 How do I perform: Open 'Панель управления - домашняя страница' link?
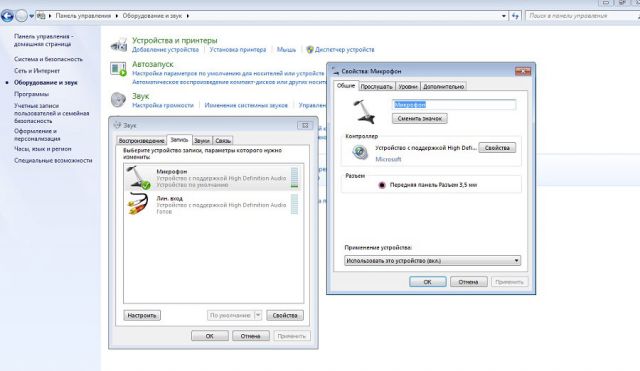pos(44,40)
